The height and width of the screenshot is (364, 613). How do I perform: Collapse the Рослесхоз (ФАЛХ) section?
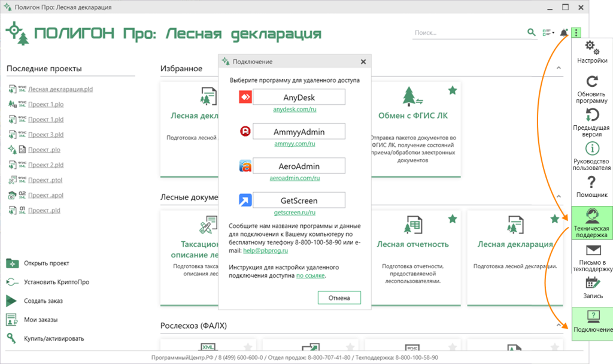coord(559,326)
